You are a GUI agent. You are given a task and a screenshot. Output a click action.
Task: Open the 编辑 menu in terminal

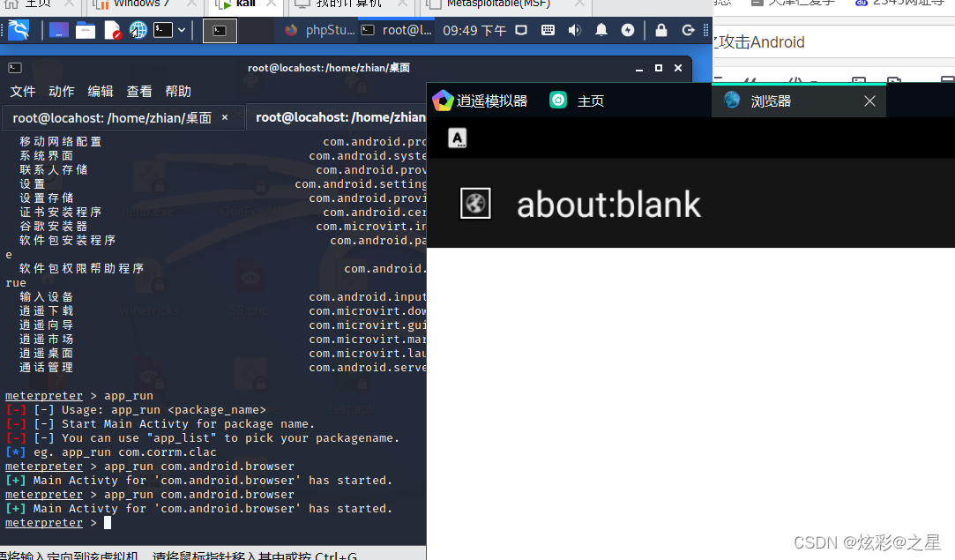[101, 92]
